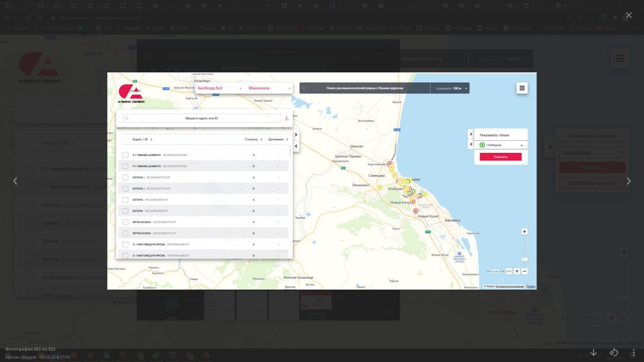Sort the list by Адрес / ID

pyautogui.click(x=142, y=139)
